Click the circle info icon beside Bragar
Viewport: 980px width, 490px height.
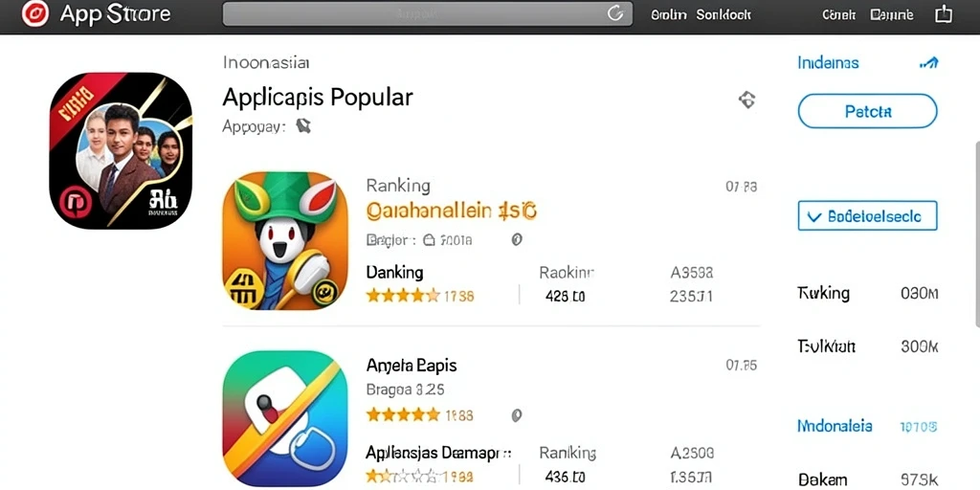pos(516,239)
